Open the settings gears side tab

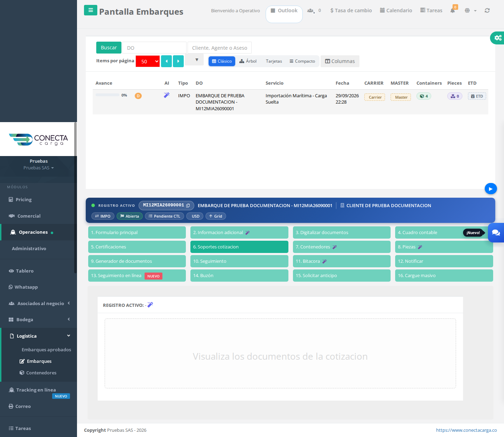point(497,38)
